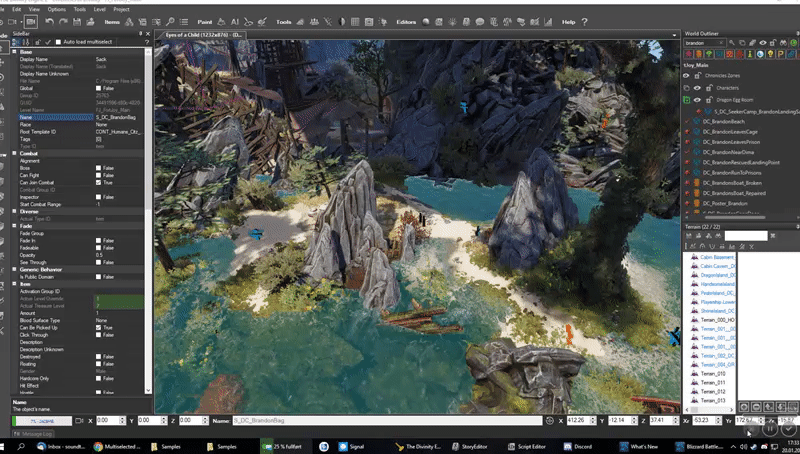This screenshot has width=800, height=454.
Task: Open the sphere editor icon after Editors
Action: point(426,22)
